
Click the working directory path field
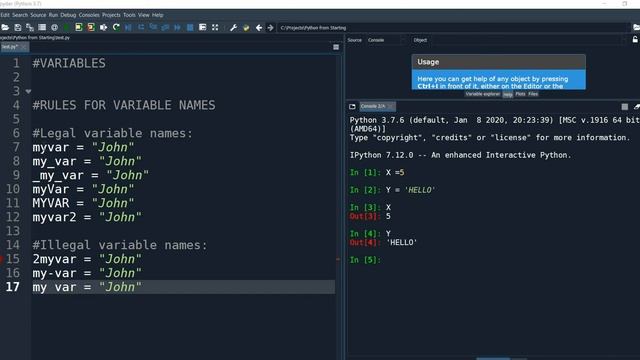coord(453,28)
